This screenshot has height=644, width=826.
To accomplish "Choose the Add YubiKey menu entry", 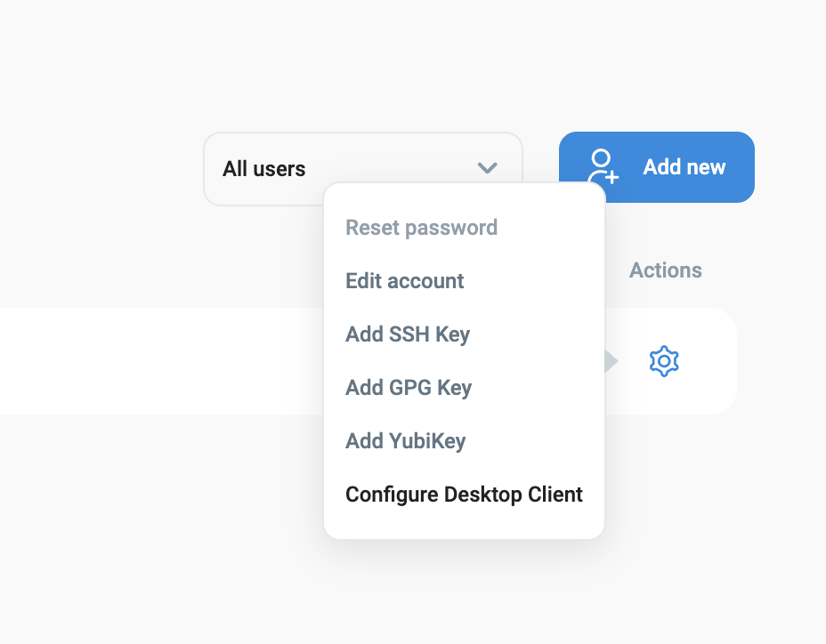I will coord(406,441).
